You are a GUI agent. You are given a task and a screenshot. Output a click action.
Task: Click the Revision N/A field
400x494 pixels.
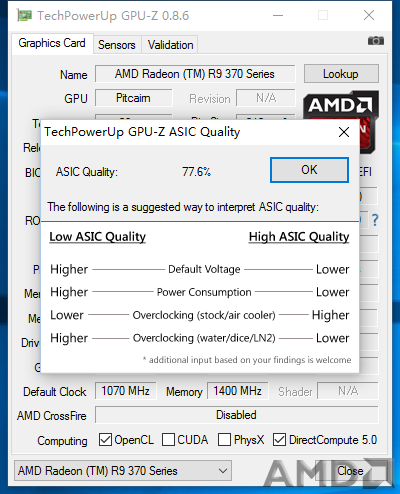coord(266,98)
